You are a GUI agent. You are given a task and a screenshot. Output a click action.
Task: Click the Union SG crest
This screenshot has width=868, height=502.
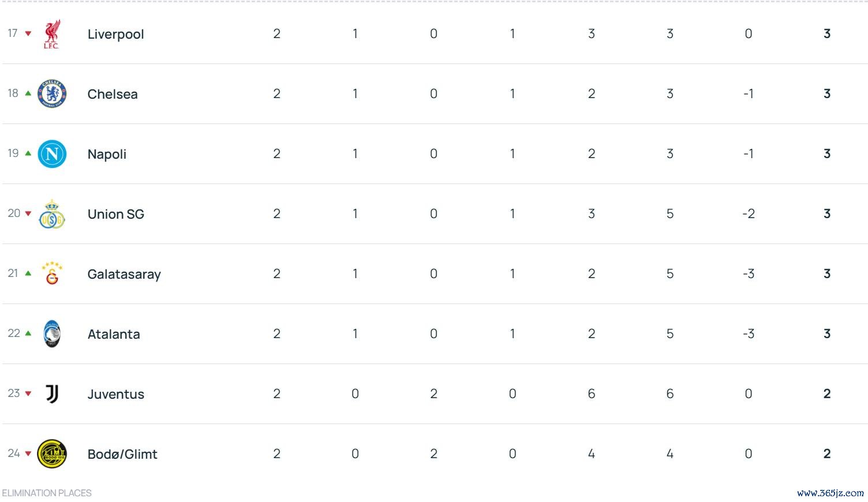click(52, 214)
